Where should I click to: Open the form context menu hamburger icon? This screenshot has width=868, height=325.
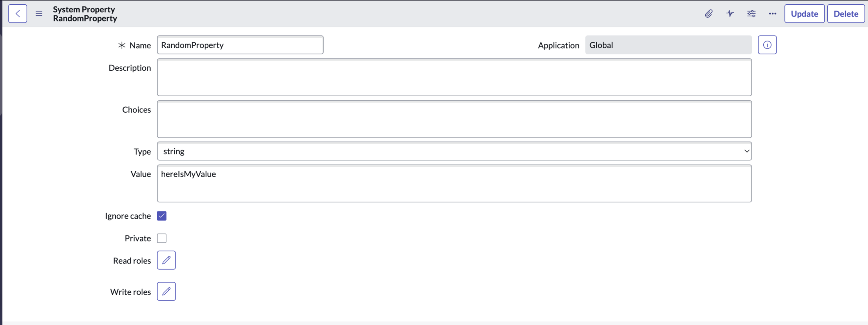[x=39, y=14]
